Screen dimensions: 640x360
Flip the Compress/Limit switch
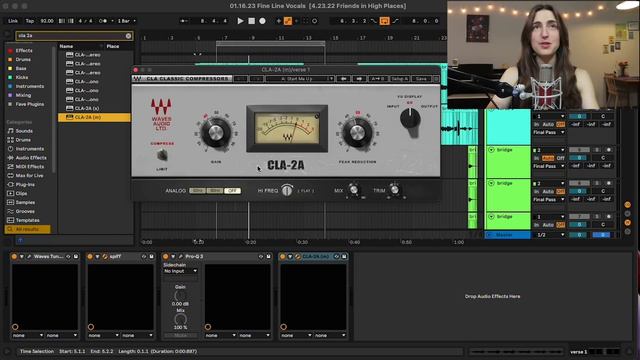coord(162,155)
